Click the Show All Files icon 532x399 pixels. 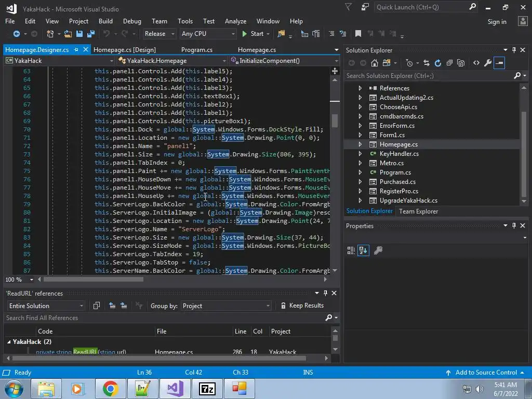coord(460,63)
